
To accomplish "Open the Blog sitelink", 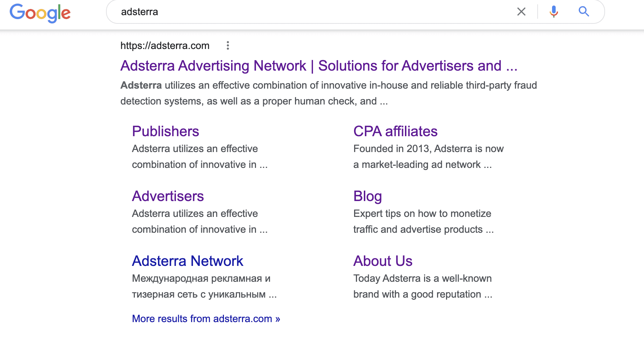I will [367, 196].
